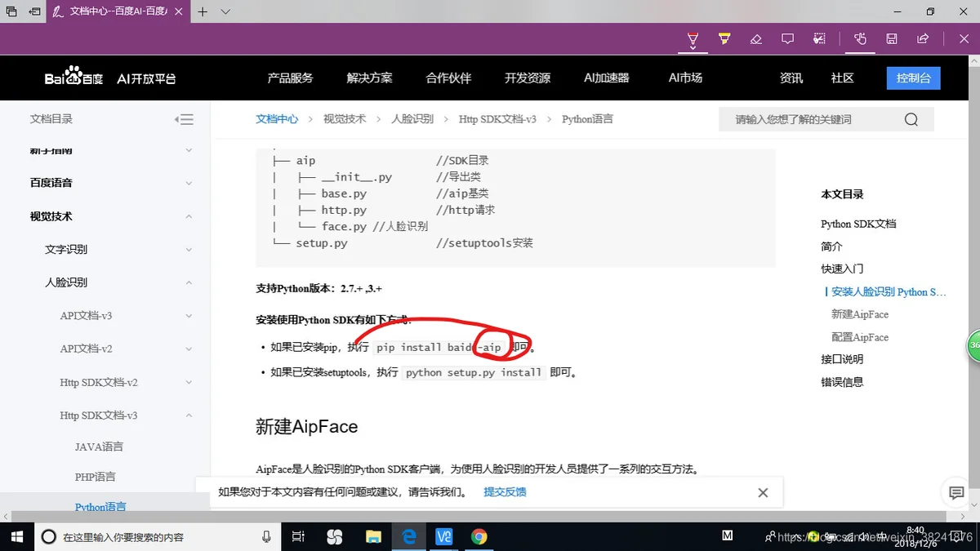Jump to 新建AipFace in 本文目录
The height and width of the screenshot is (551, 980).
tap(860, 314)
